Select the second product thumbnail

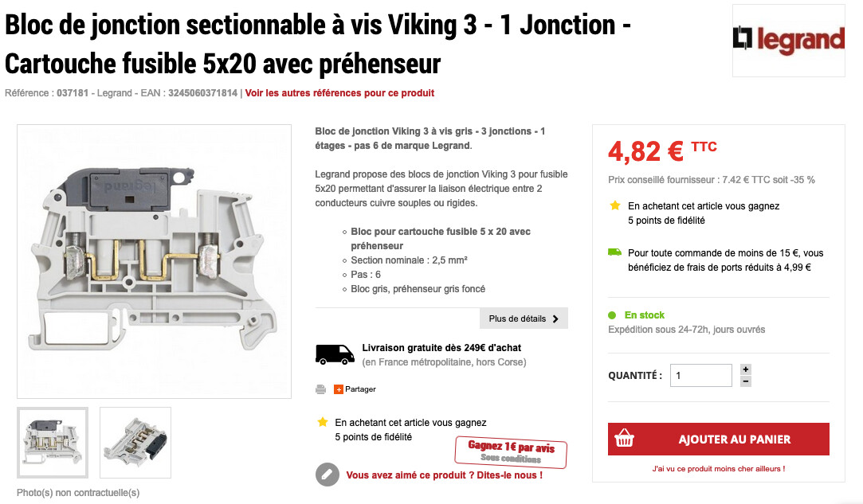pyautogui.click(x=135, y=443)
